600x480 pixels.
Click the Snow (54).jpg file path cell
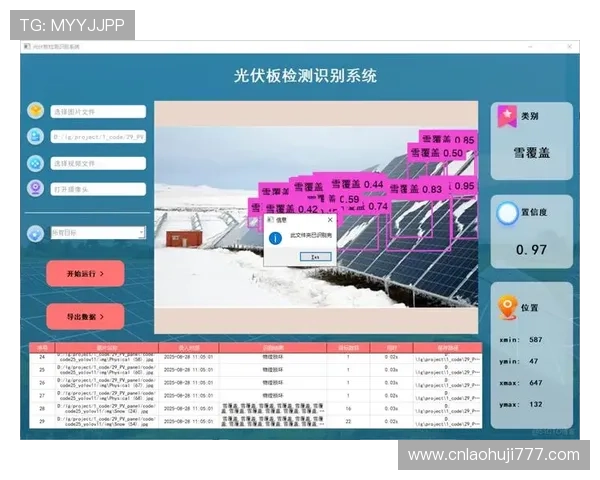[x=107, y=421]
